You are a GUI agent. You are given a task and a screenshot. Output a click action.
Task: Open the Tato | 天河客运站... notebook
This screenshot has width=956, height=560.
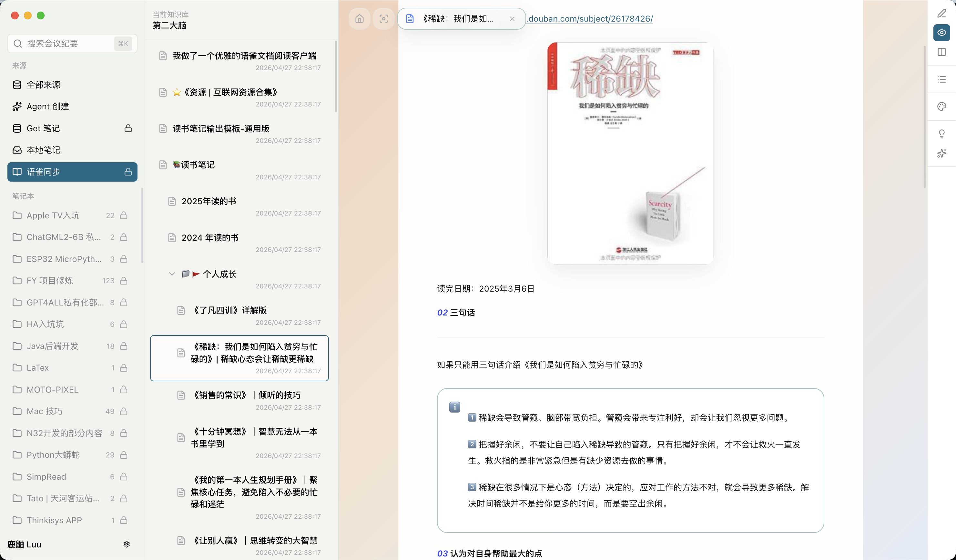pyautogui.click(x=70, y=499)
